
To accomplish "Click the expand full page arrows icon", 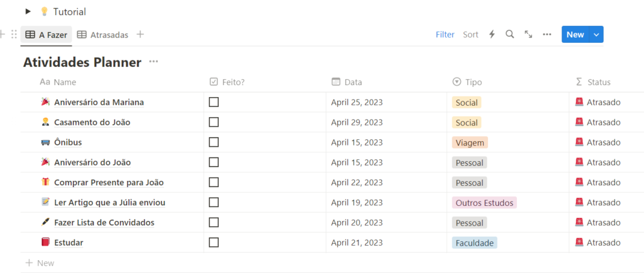I will [528, 35].
